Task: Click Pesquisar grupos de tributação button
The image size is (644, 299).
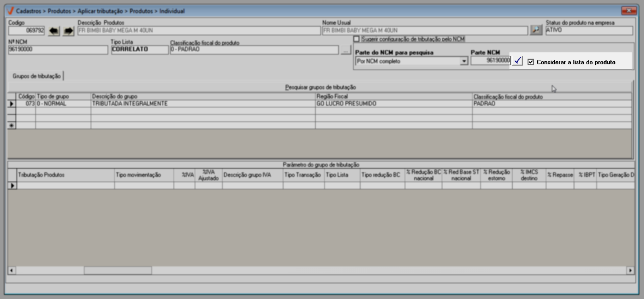Action: (x=320, y=87)
